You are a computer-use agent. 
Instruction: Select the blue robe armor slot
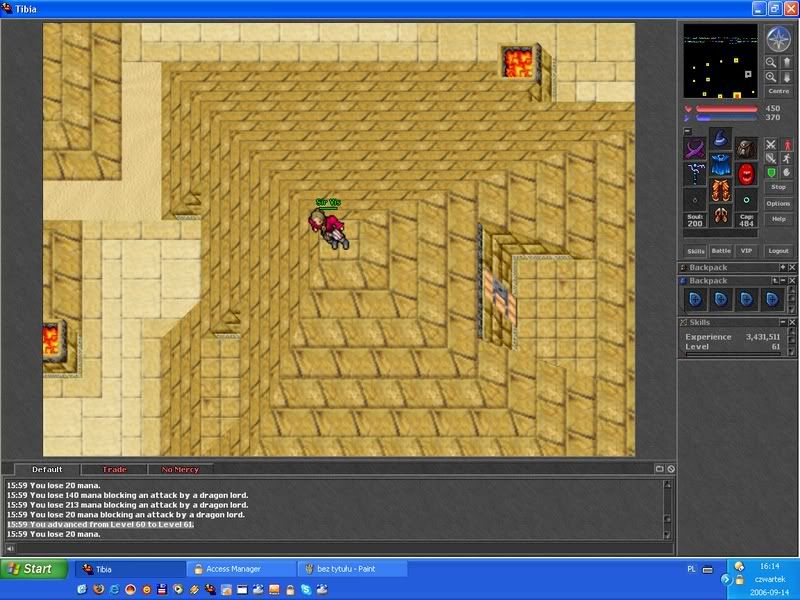[720, 164]
